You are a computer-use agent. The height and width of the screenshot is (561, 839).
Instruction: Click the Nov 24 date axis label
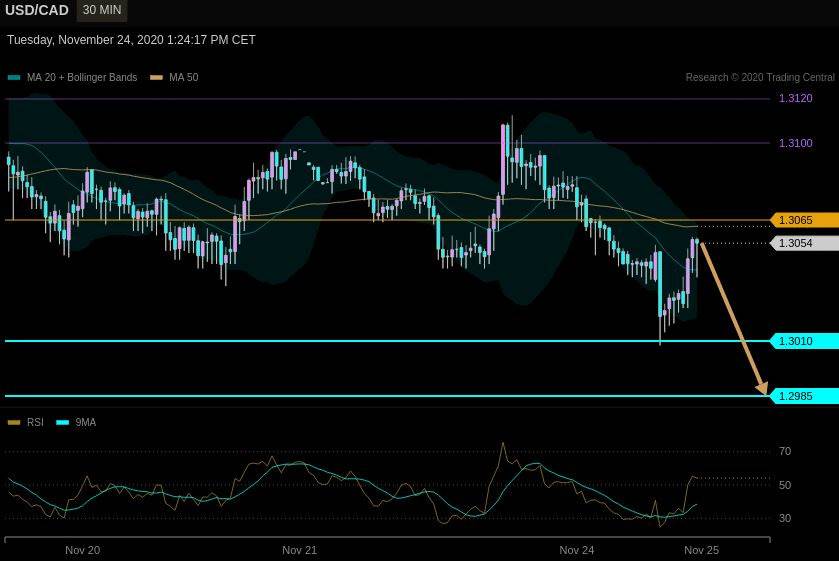coord(576,550)
